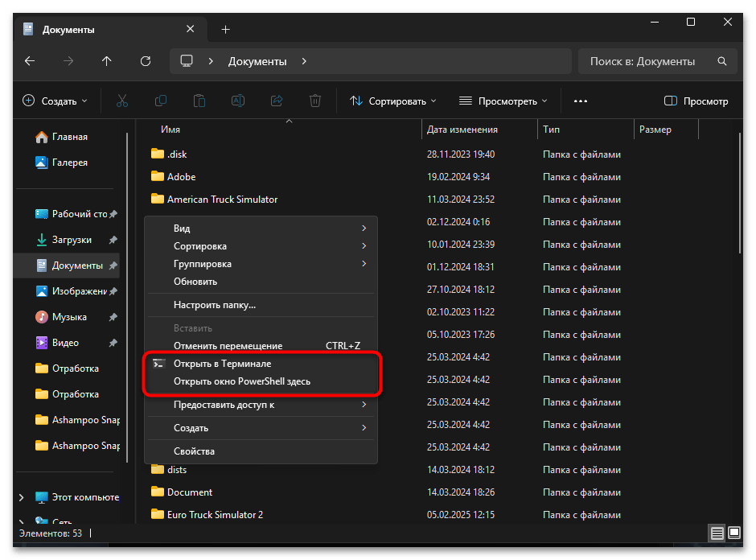The image size is (756, 560).
Task: Expand Предоставить доступ к submenu
Action: (261, 405)
